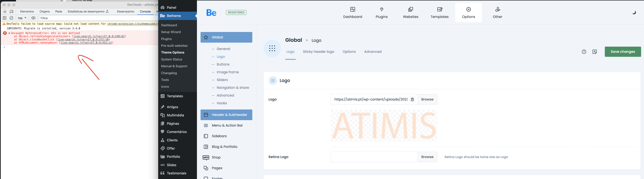Select Navigation & share under Global
This screenshot has width=644, height=179.
233,88
